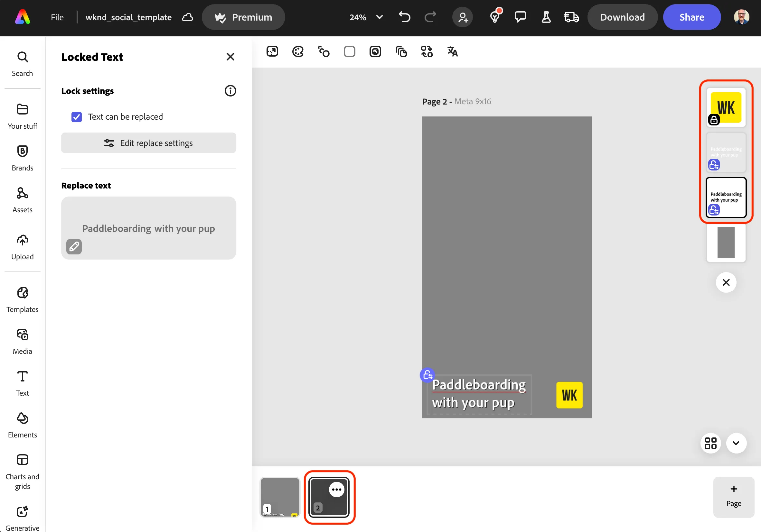Image resolution: width=761 pixels, height=532 pixels.
Task: Select the page 1 thumbnail
Action: [x=280, y=497]
